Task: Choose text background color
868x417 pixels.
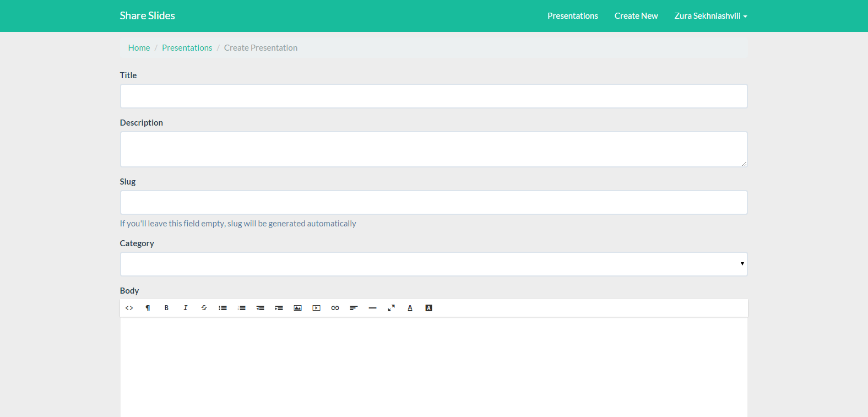Action: 428,308
